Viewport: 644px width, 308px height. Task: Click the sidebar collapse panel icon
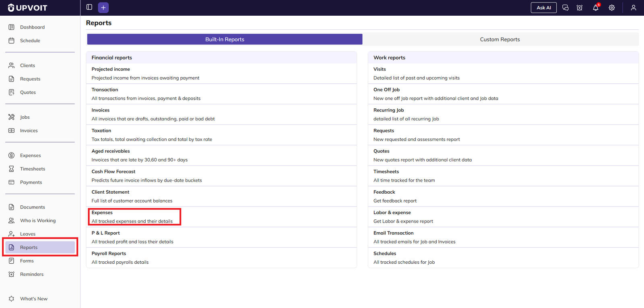click(89, 7)
